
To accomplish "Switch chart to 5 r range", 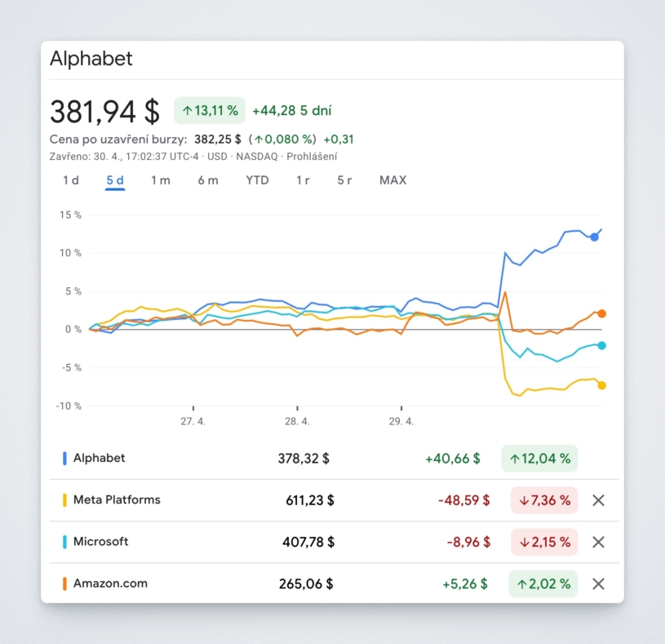I will click(x=344, y=180).
